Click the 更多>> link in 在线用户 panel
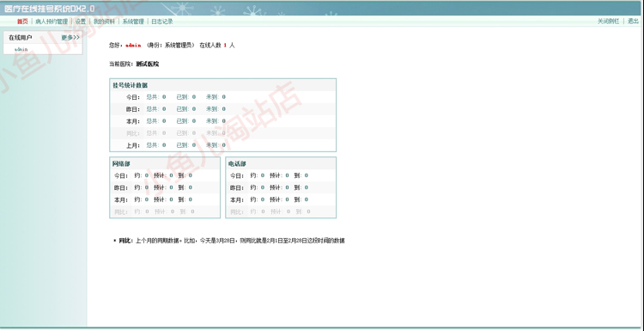 point(70,38)
